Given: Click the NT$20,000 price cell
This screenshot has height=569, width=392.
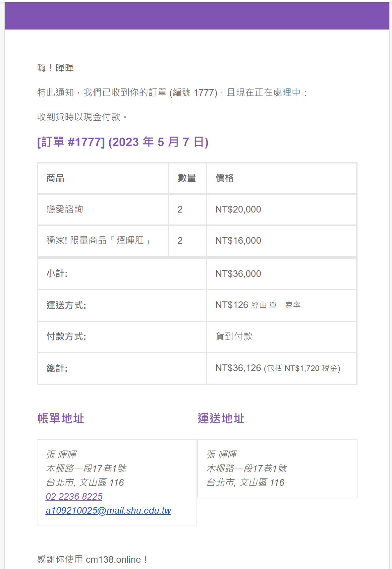Looking at the screenshot, I should pos(238,209).
